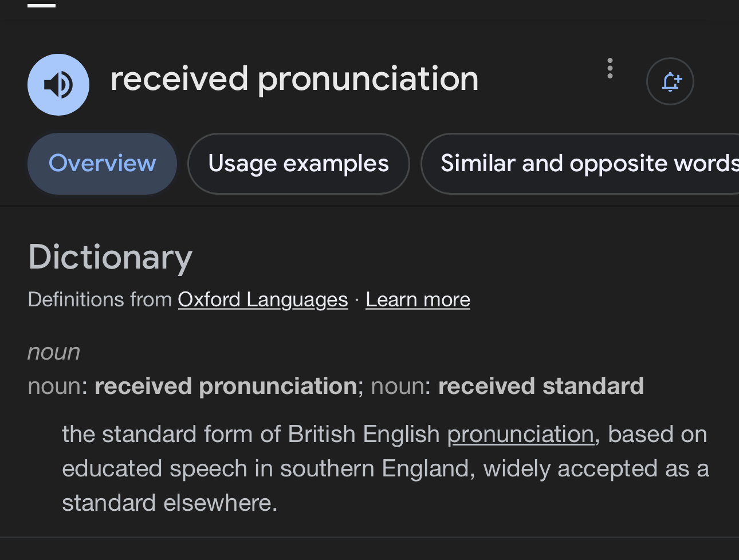Viewport: 739px width, 560px height.
Task: Click the italic 'noun' part-of-speech label
Action: click(x=54, y=352)
